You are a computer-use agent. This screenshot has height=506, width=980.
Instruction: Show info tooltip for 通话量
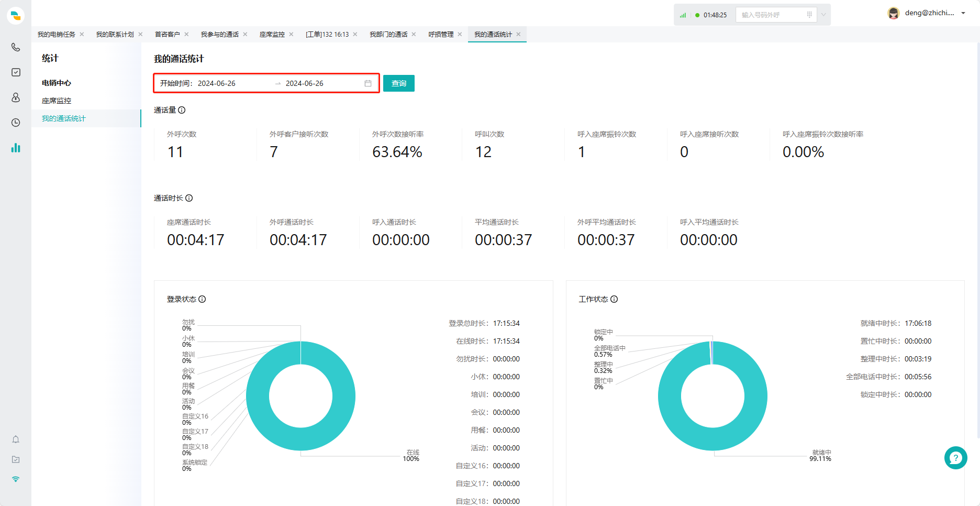coord(182,110)
